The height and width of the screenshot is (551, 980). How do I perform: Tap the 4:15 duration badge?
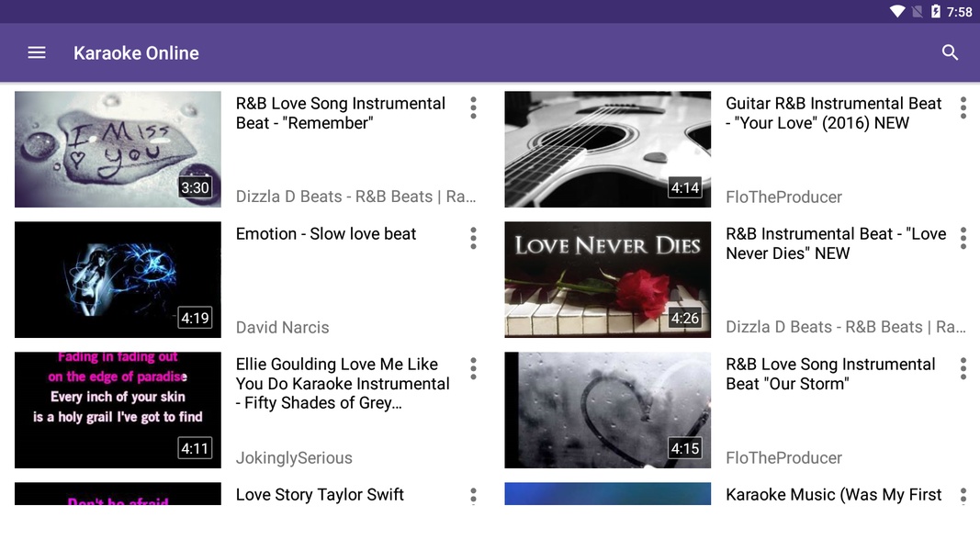point(685,448)
